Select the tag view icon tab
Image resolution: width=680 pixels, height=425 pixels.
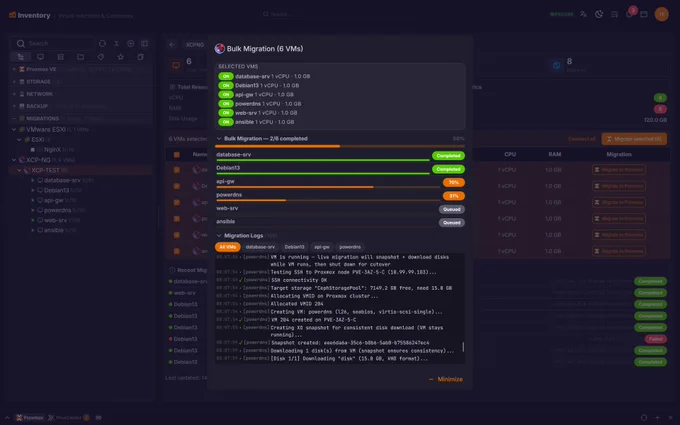[x=101, y=57]
